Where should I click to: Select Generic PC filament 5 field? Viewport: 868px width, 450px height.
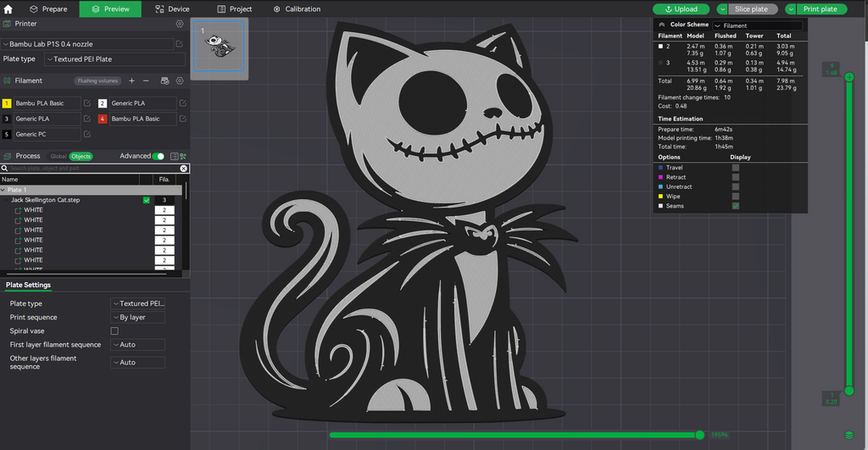47,135
